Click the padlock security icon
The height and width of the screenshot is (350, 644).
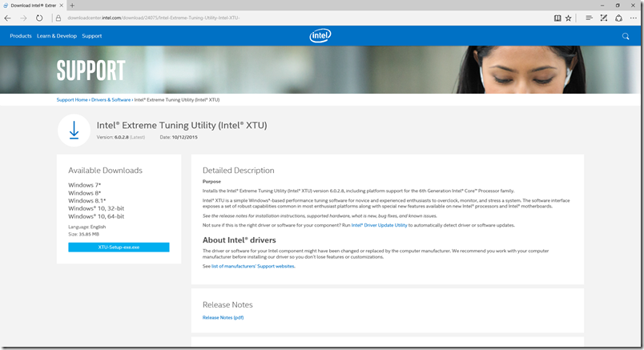tap(58, 18)
